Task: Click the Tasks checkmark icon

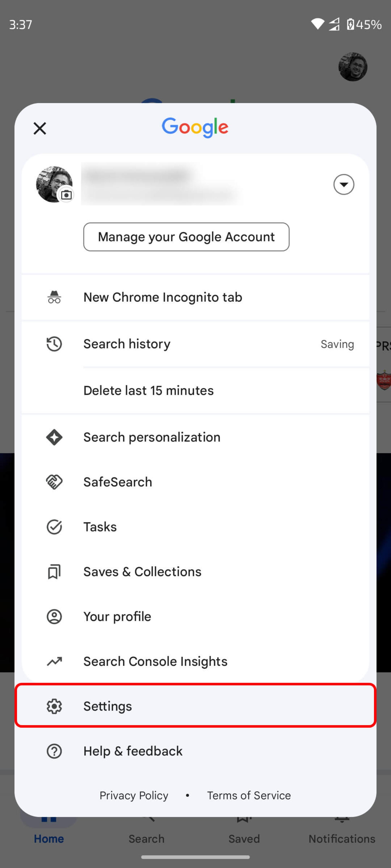Action: 54,527
